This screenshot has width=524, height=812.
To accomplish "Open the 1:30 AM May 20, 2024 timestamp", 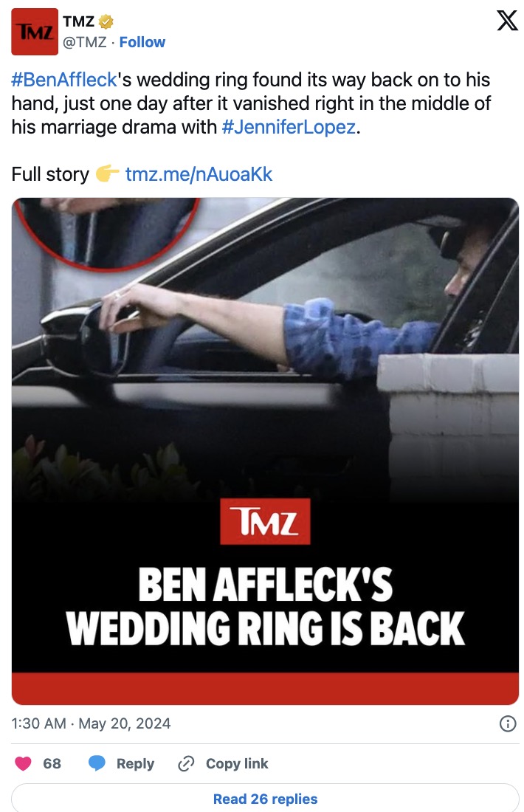I will coord(91,723).
